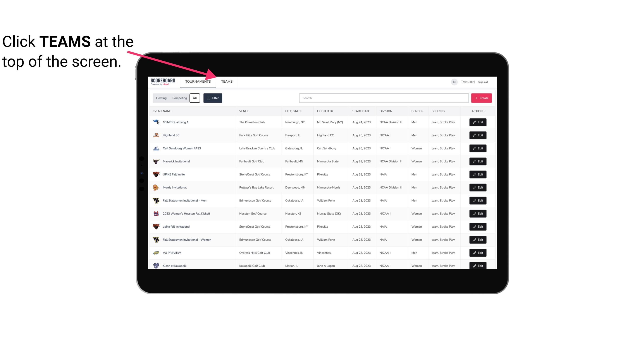The height and width of the screenshot is (346, 644).
Task: Click the Edit icon for VU PREVIEW
Action: point(478,253)
